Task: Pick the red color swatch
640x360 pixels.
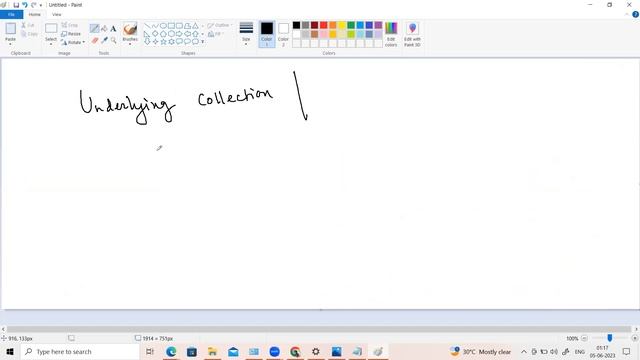Action: click(x=324, y=25)
